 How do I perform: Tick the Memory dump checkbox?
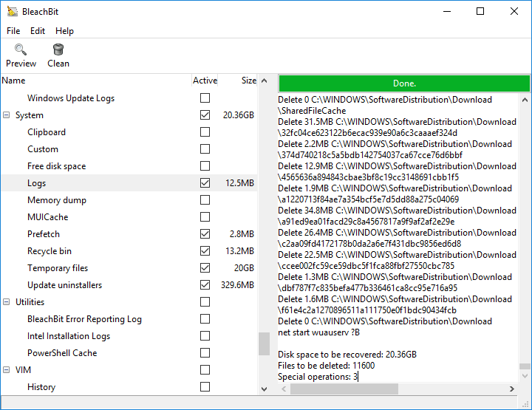[205, 199]
